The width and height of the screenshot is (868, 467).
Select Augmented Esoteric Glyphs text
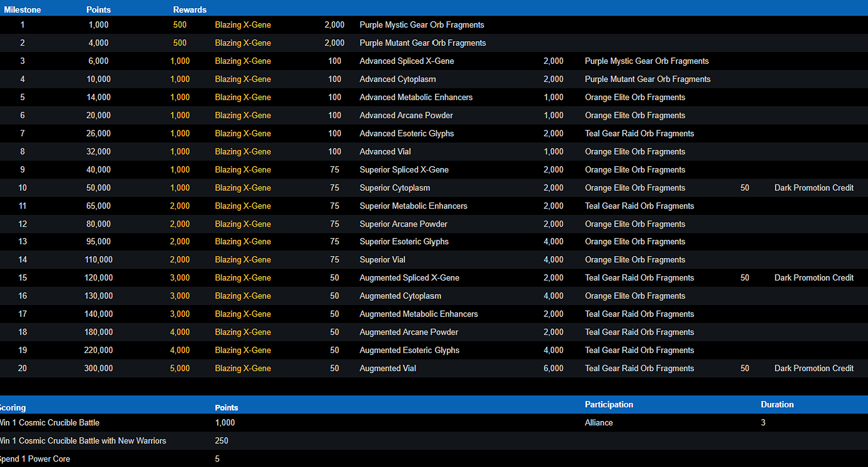coord(409,350)
